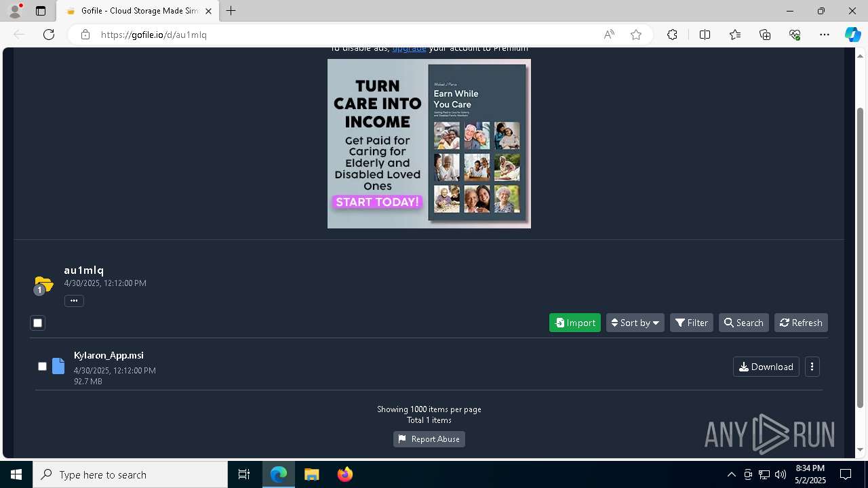View site info lock icon
Viewport: 868px width, 488px height.
click(x=85, y=35)
